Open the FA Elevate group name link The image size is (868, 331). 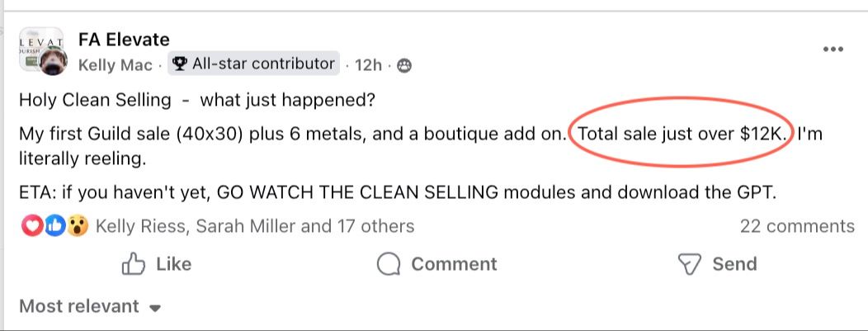click(124, 39)
